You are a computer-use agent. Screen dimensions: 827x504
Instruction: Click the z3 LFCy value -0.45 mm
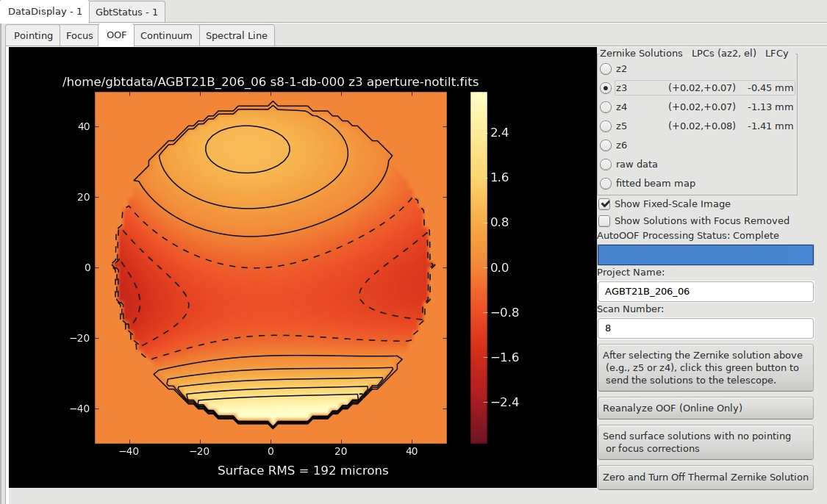[770, 88]
